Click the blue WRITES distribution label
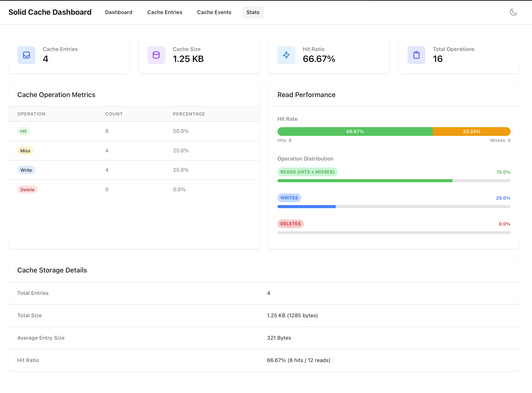532x393 pixels. click(x=289, y=198)
